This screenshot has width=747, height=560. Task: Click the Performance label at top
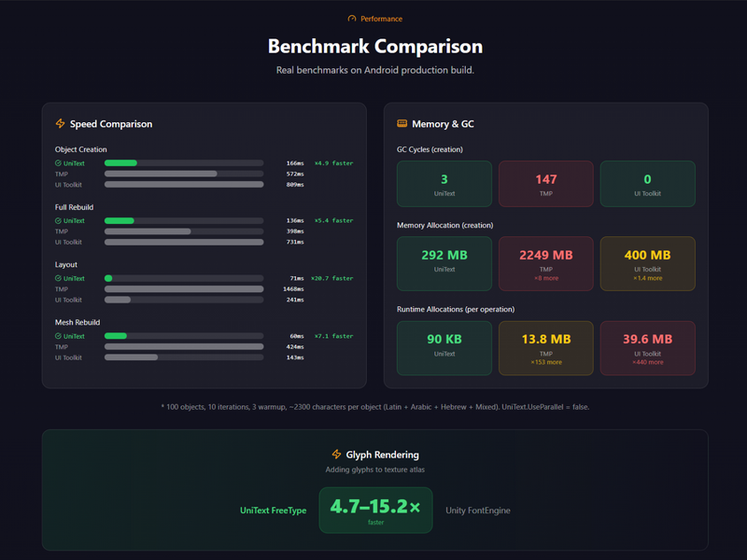(381, 19)
